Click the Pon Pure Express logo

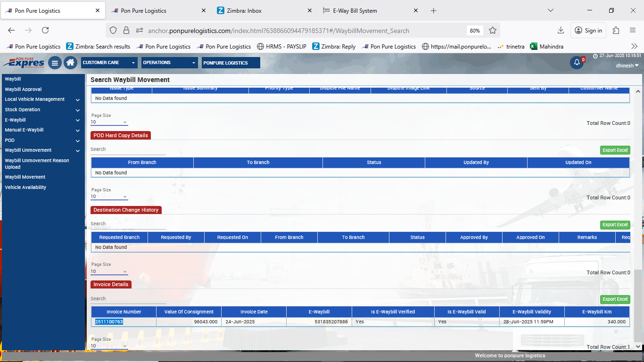(24, 62)
